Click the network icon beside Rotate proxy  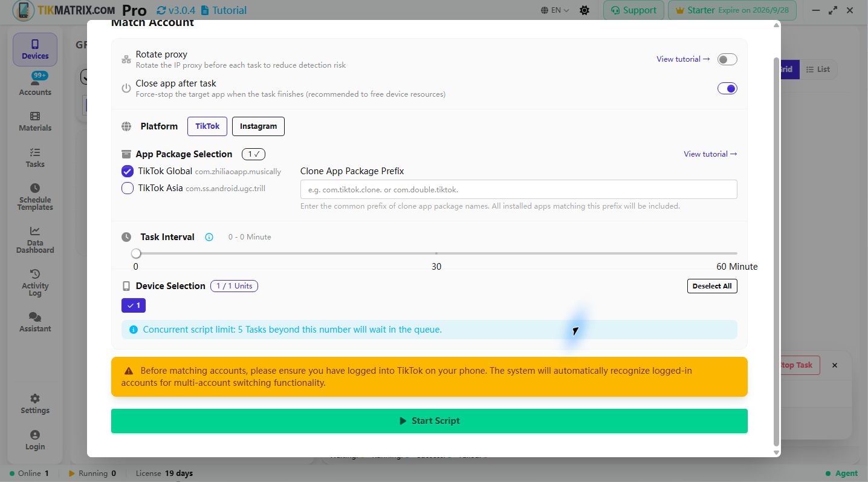(x=126, y=59)
